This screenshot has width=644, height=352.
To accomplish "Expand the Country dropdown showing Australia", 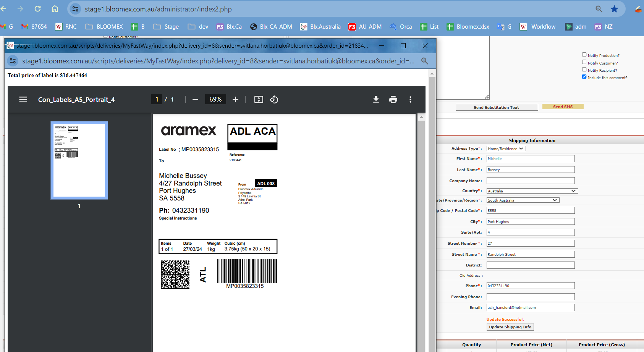I will click(x=532, y=191).
